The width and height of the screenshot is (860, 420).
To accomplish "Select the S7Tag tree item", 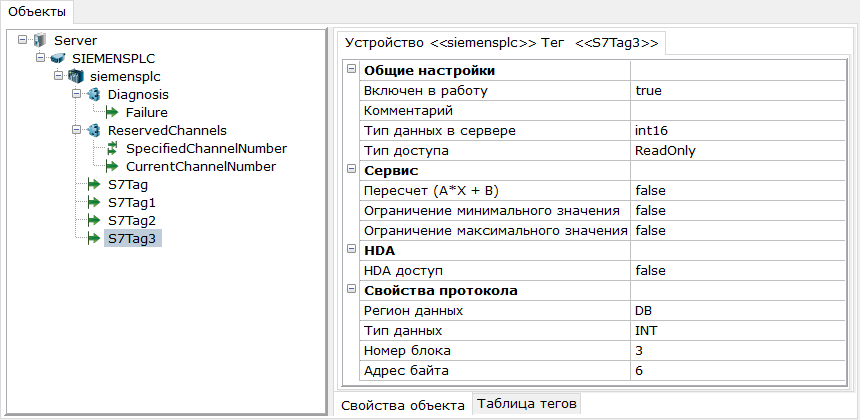I will tap(128, 184).
